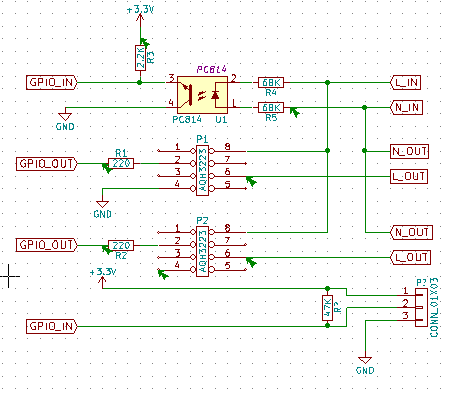The image size is (452, 394).
Task: Click the L_IN global label
Action: [x=405, y=82]
